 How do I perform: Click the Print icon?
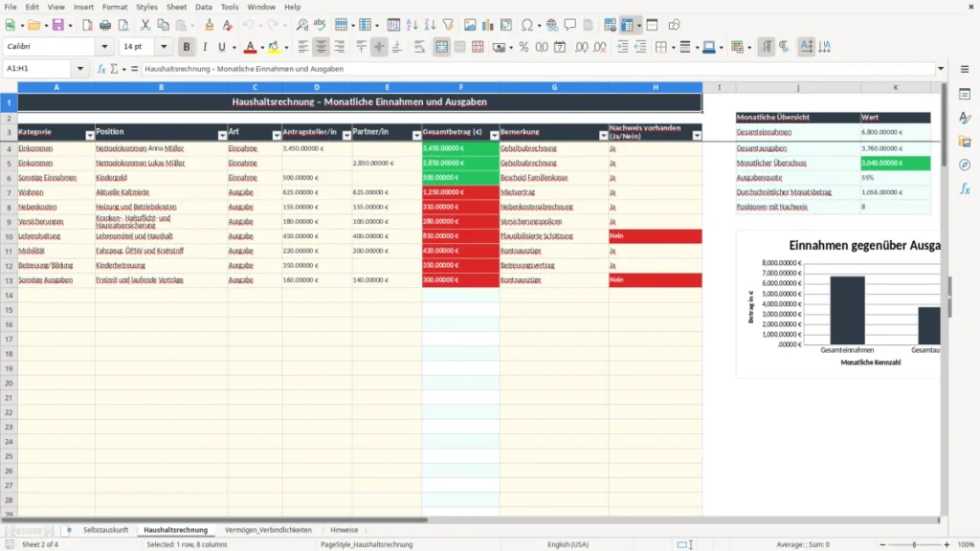[x=105, y=25]
